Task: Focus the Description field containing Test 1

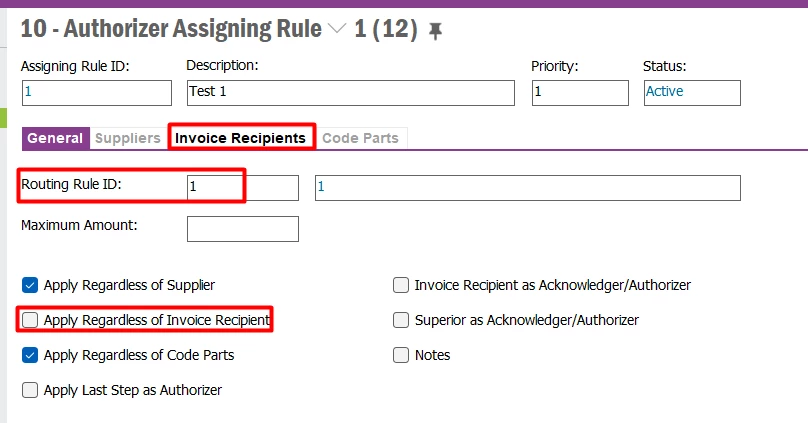Action: [x=351, y=93]
